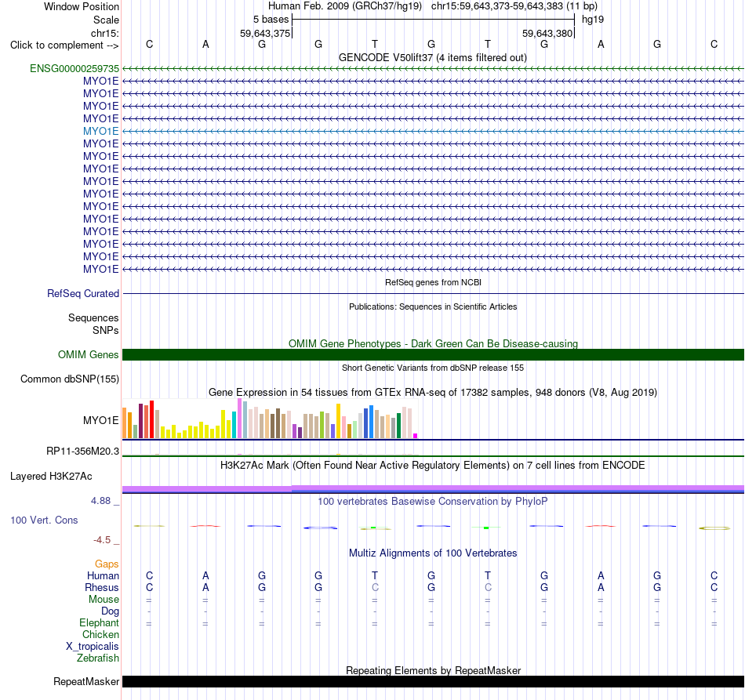The height and width of the screenshot is (700, 745).
Task: Click the OMIM Gene Phenotypes track title
Action: (x=434, y=343)
